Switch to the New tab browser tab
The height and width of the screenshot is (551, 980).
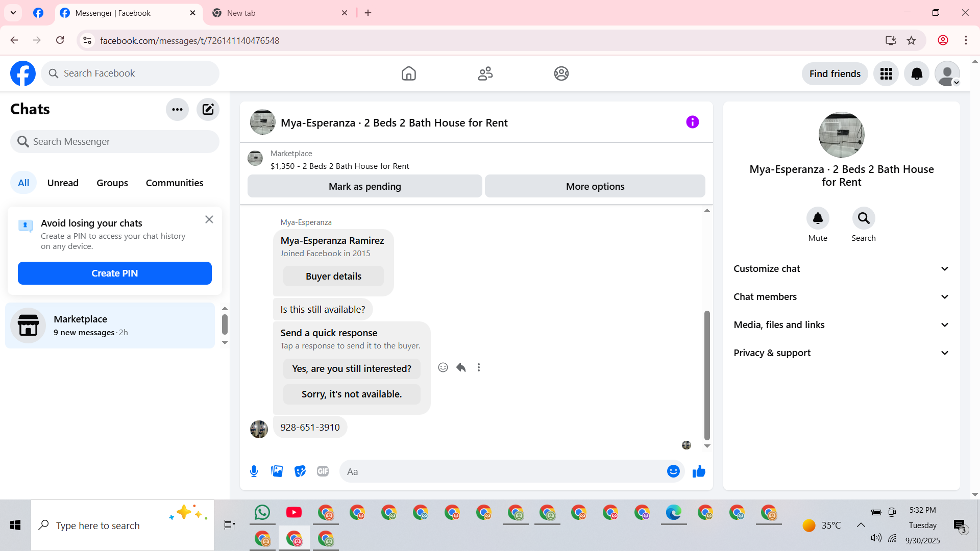pos(280,13)
